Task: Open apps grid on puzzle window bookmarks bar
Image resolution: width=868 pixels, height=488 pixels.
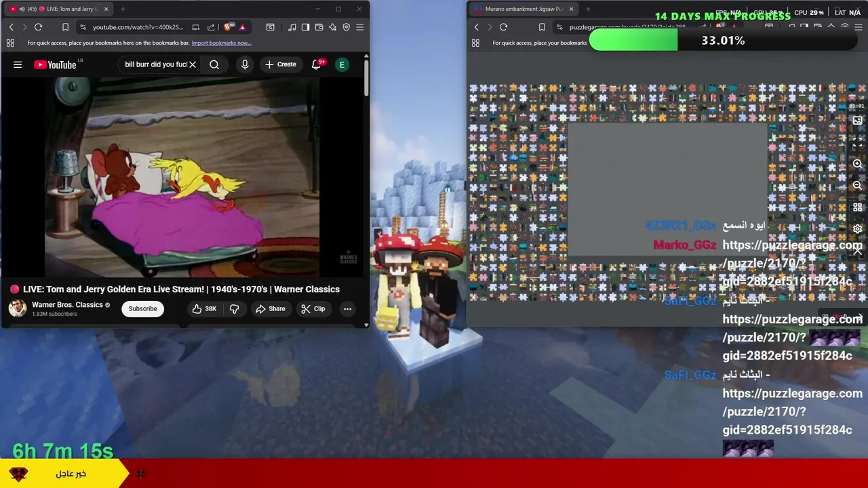Action: [475, 43]
